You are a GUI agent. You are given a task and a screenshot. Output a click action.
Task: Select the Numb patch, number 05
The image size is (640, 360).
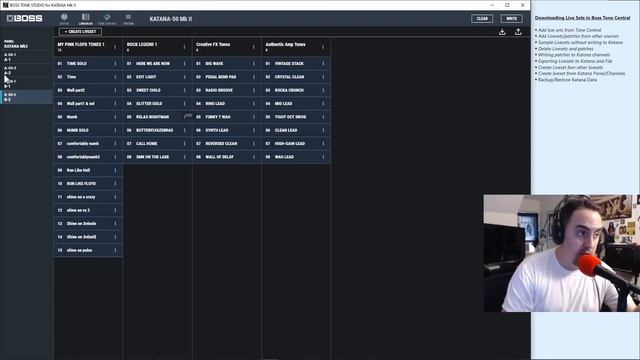88,117
